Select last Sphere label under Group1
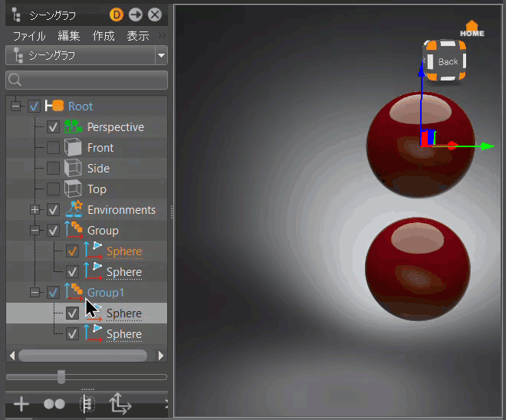 (x=124, y=334)
